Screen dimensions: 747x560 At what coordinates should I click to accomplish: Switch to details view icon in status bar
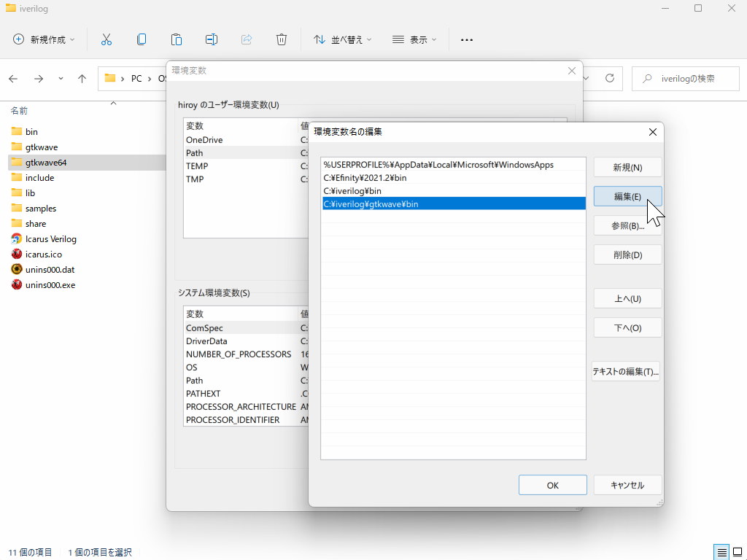click(x=721, y=553)
